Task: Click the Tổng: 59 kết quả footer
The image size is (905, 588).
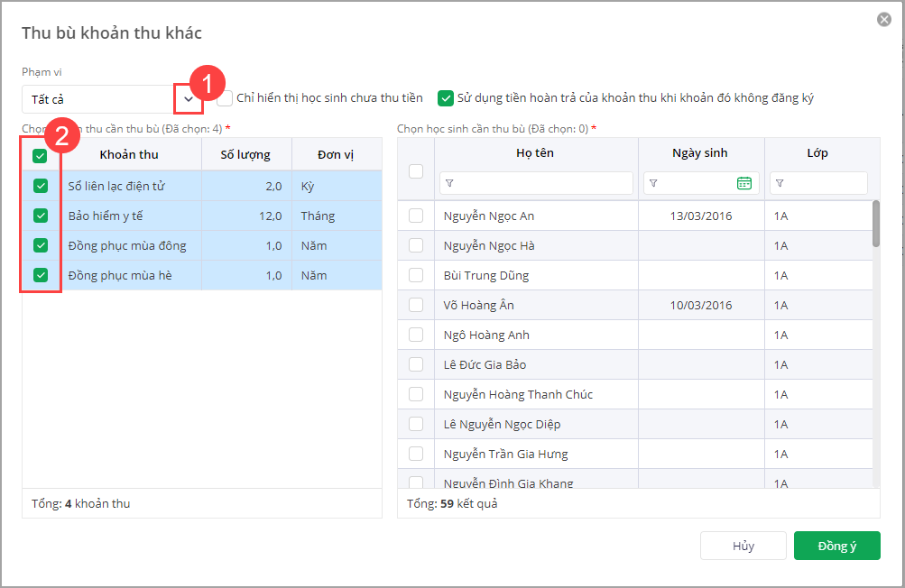Action: (x=452, y=503)
